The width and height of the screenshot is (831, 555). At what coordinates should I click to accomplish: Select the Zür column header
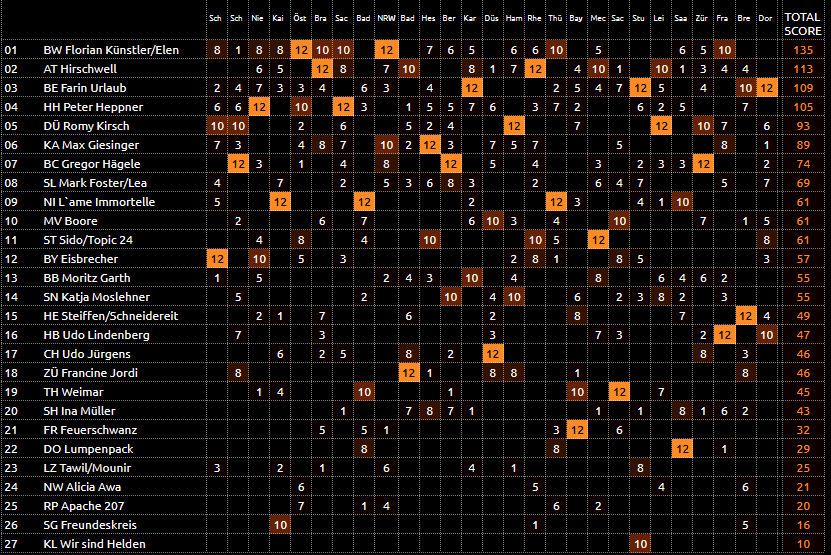[x=702, y=18]
